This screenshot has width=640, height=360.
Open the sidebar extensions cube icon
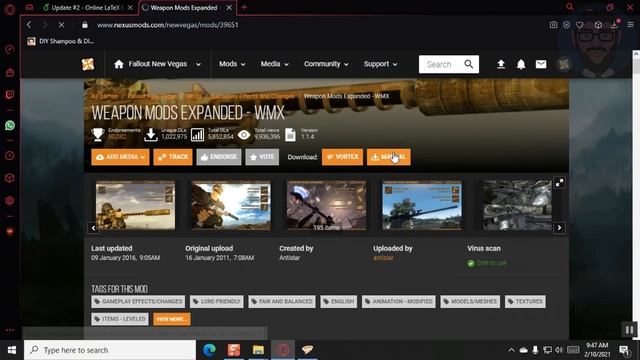pyautogui.click(x=10, y=178)
